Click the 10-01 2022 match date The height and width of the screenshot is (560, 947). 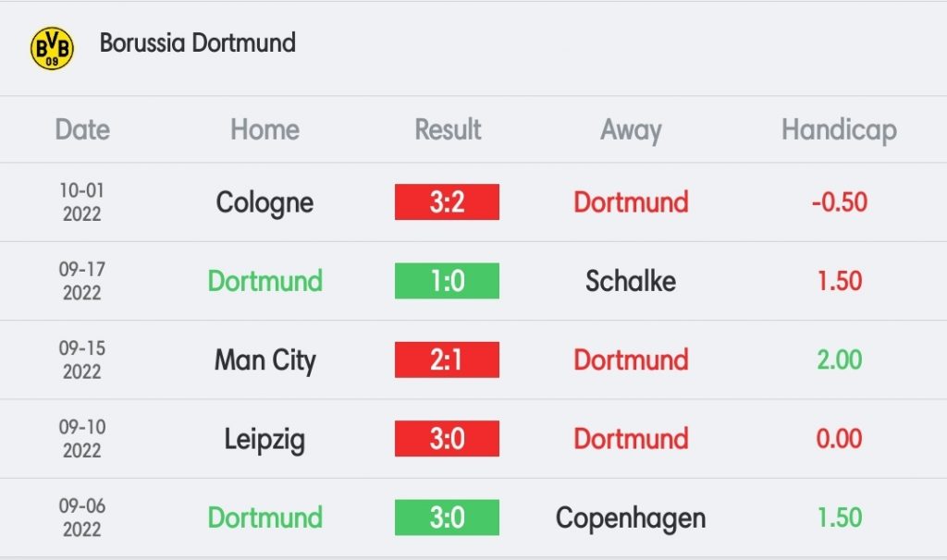pyautogui.click(x=82, y=202)
